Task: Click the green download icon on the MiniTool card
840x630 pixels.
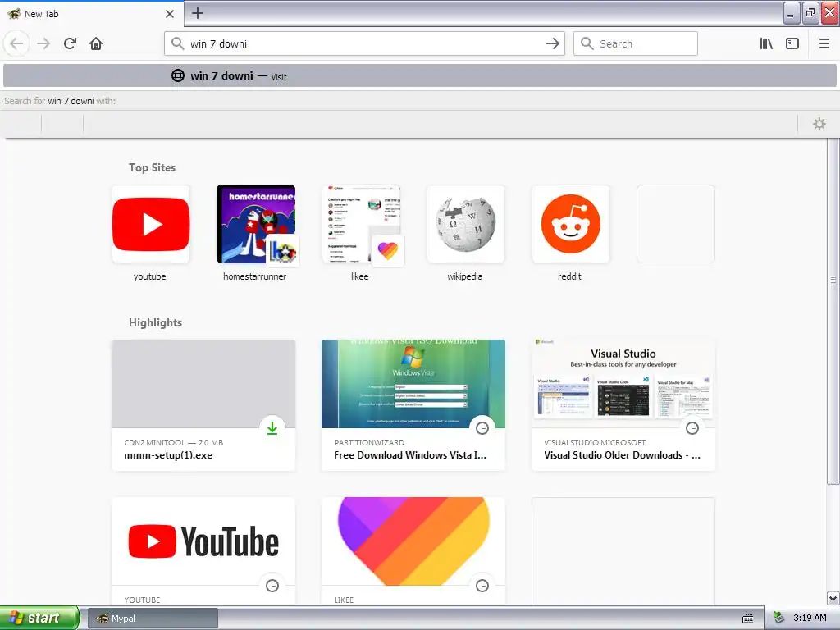Action: point(272,428)
